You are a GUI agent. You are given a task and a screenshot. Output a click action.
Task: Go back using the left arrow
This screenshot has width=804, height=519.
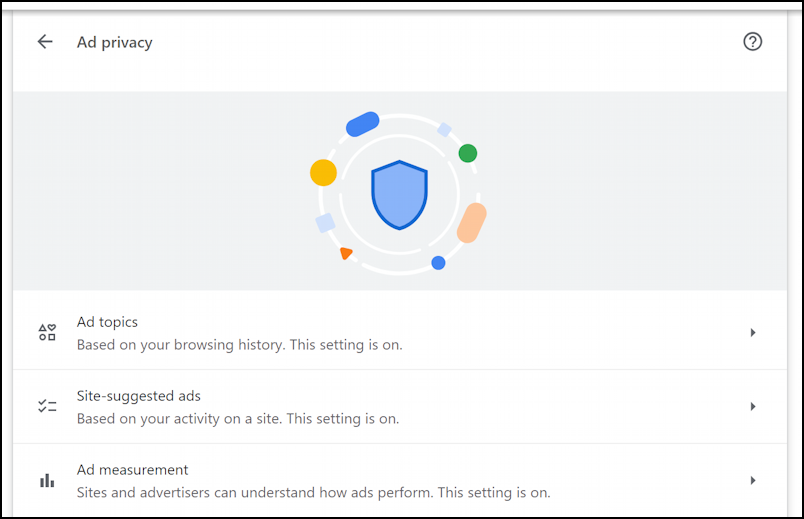pos(45,42)
